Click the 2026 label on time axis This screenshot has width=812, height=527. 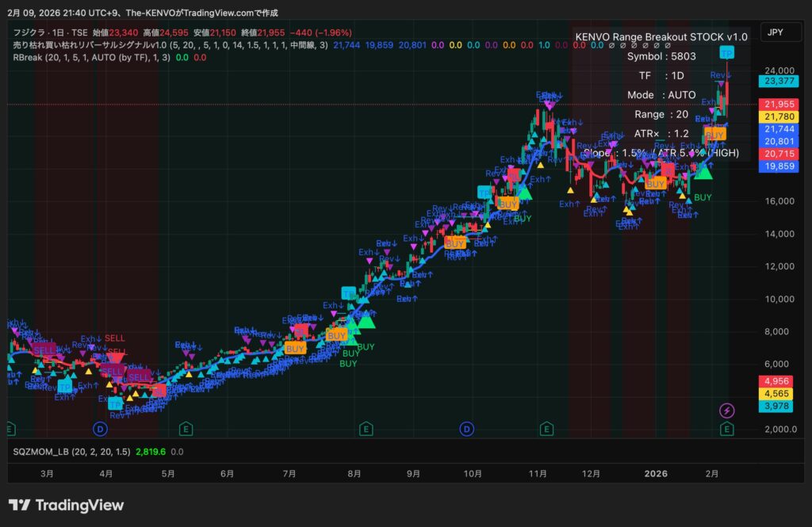[x=655, y=473]
